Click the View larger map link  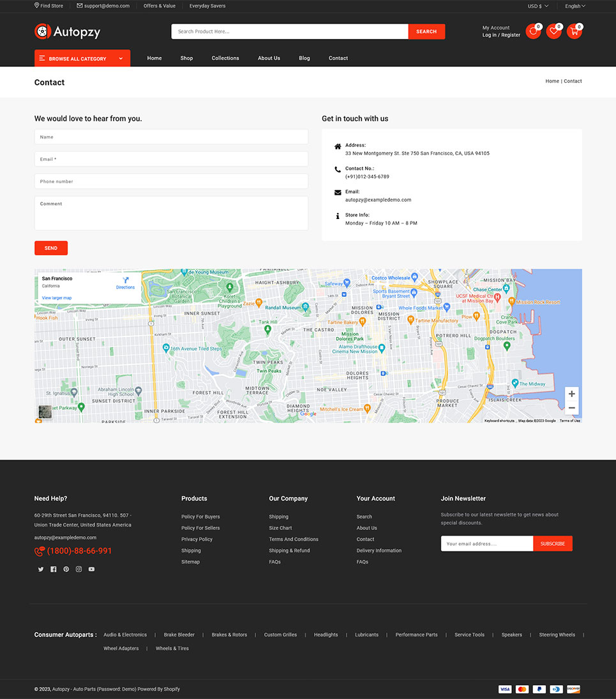point(57,298)
